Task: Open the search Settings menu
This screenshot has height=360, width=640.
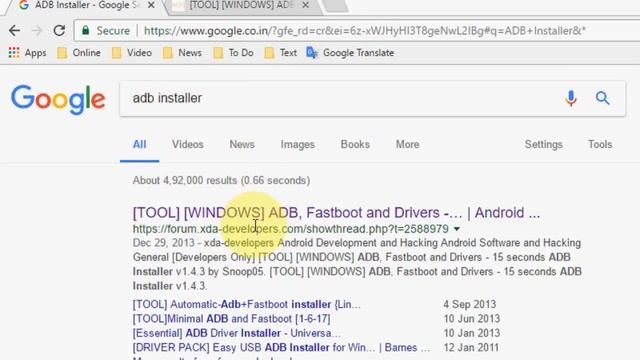Action: (544, 144)
